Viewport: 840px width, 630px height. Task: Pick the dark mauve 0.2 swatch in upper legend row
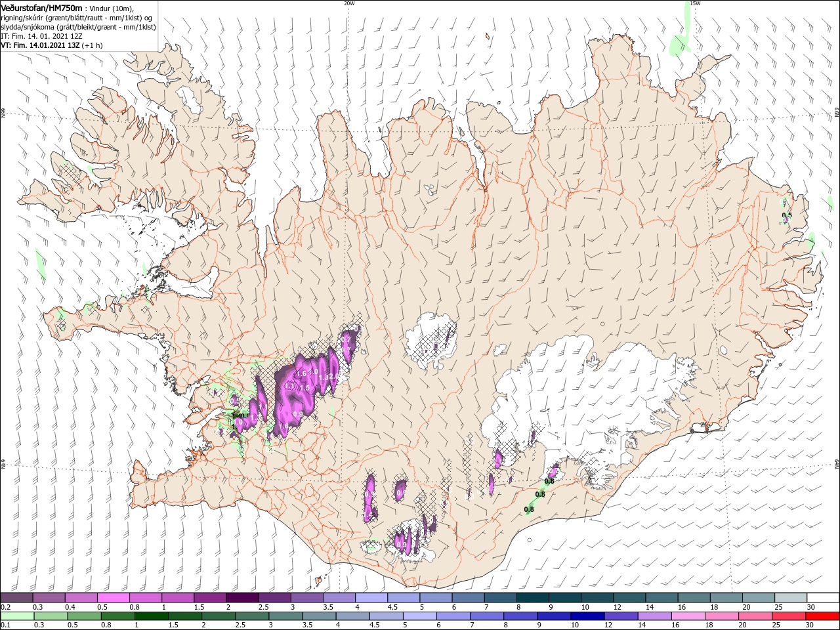[16, 598]
